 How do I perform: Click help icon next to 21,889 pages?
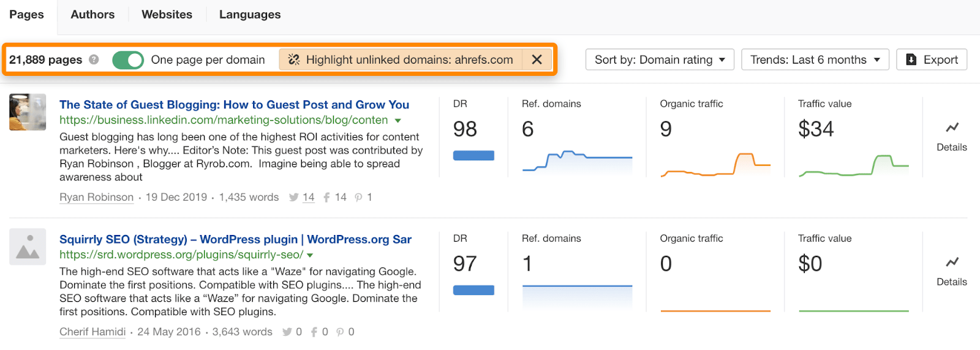coord(94,59)
